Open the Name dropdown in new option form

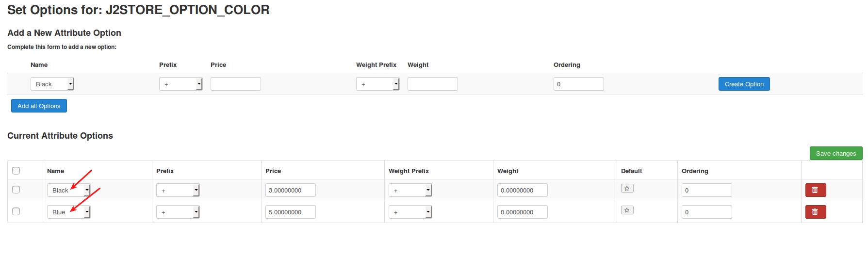pyautogui.click(x=52, y=84)
